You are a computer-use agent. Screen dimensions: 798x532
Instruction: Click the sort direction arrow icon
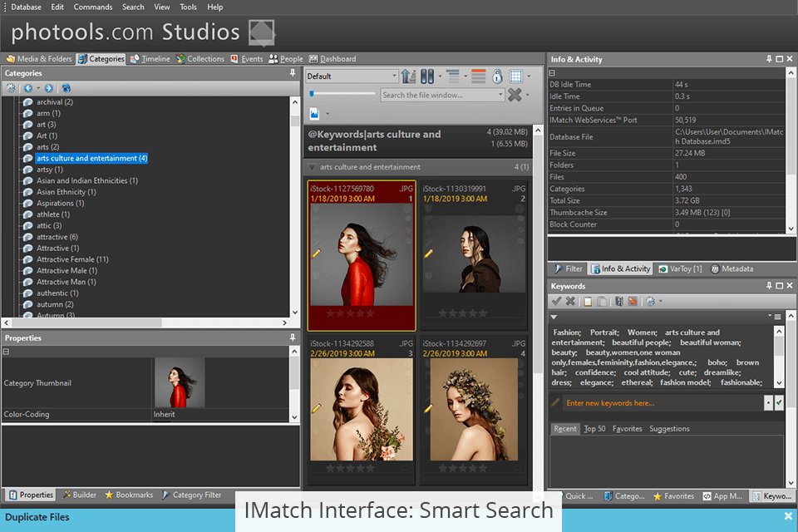[x=408, y=76]
